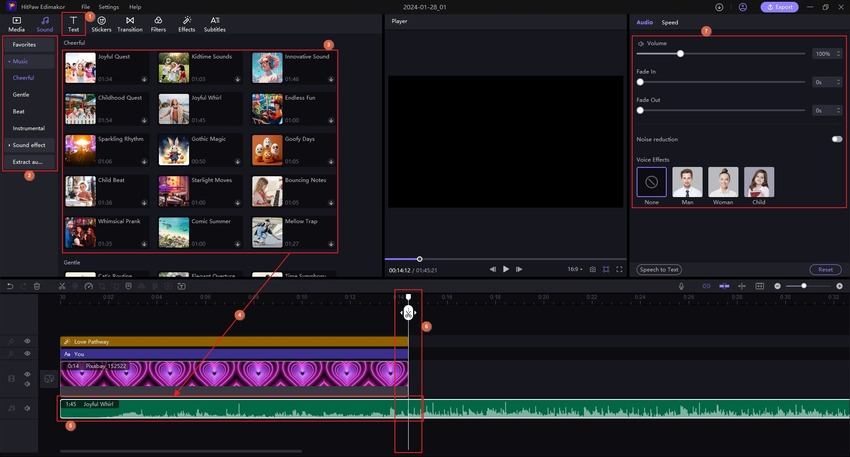This screenshot has width=850, height=457.
Task: Open the speed gauge tool in timeline toolbar
Action: tap(88, 286)
